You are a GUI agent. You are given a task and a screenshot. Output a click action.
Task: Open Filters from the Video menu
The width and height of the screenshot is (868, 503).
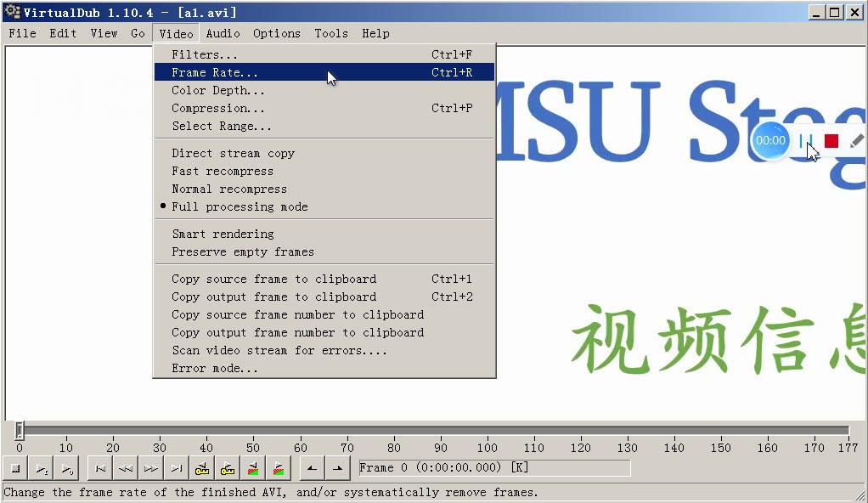point(205,54)
